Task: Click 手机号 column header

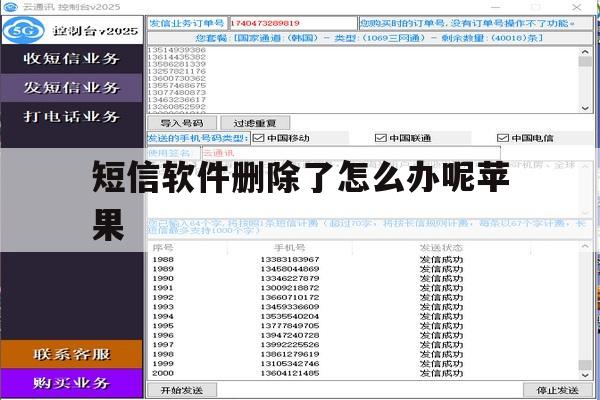Action: tap(290, 248)
